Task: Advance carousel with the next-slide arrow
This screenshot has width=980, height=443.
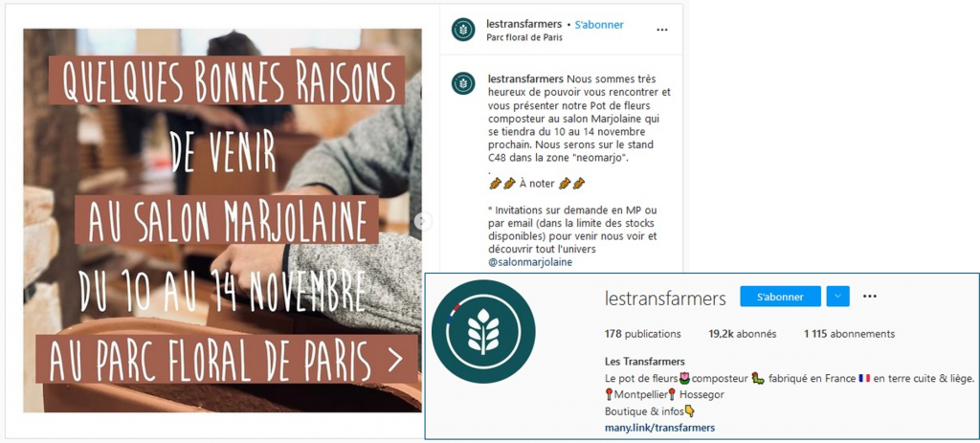Action: pyautogui.click(x=423, y=220)
